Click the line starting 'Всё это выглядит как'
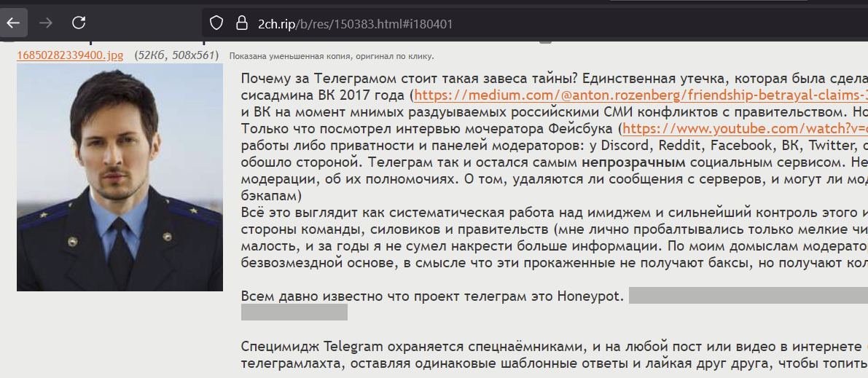This screenshot has height=378, width=868. pos(554,212)
